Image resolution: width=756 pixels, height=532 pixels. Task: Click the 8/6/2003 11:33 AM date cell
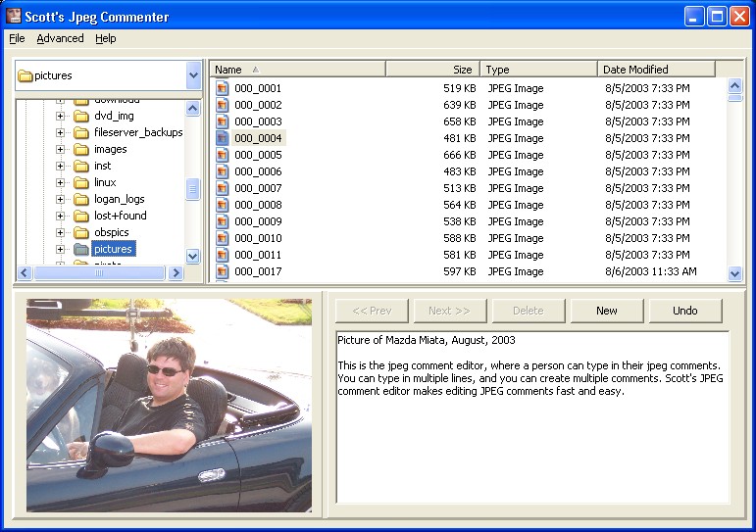pyautogui.click(x=650, y=271)
